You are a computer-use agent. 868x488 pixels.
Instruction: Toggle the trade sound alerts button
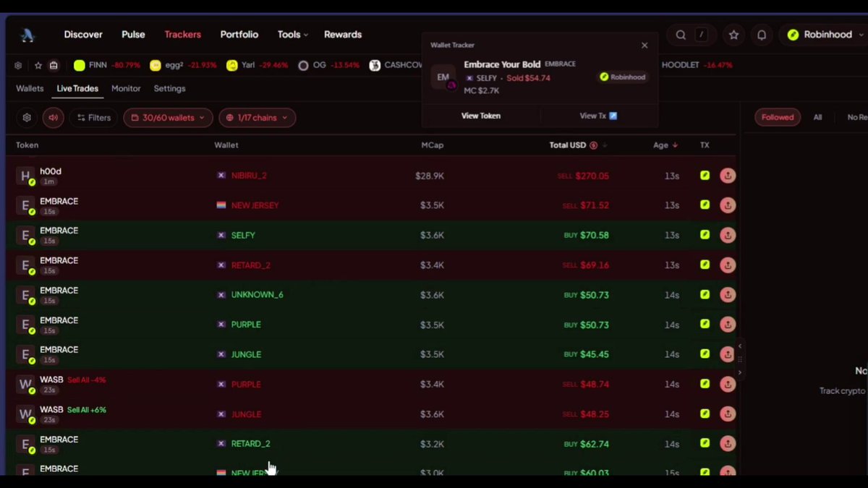click(x=53, y=118)
